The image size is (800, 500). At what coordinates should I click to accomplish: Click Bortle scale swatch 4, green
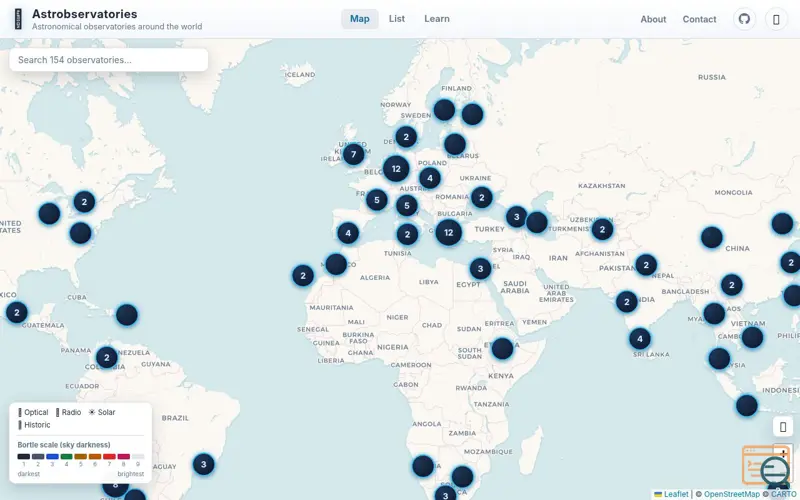[66, 457]
